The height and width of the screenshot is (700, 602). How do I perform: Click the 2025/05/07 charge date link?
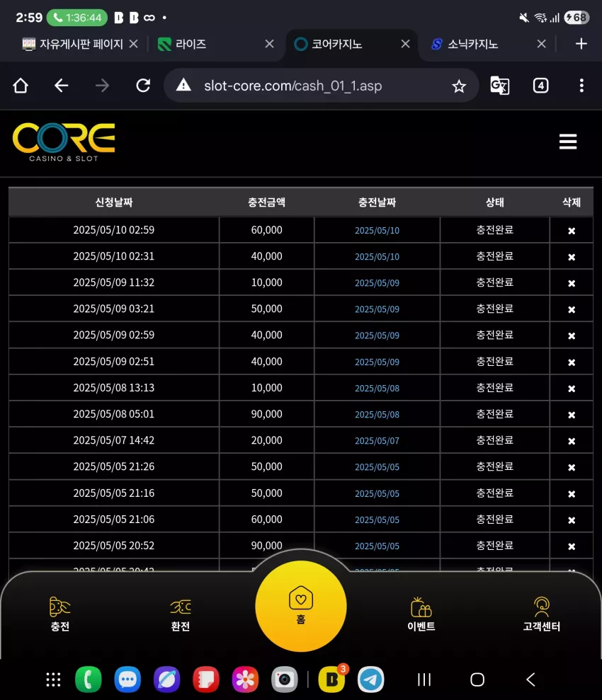(377, 441)
